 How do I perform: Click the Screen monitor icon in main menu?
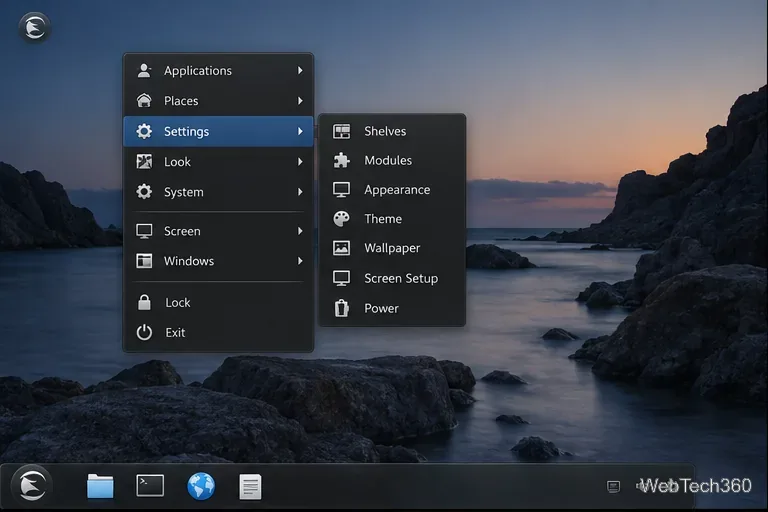point(144,231)
